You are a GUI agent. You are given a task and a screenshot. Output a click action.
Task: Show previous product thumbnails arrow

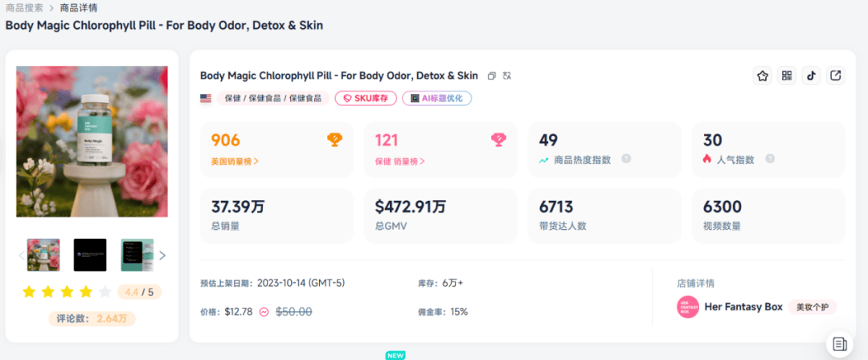point(22,256)
